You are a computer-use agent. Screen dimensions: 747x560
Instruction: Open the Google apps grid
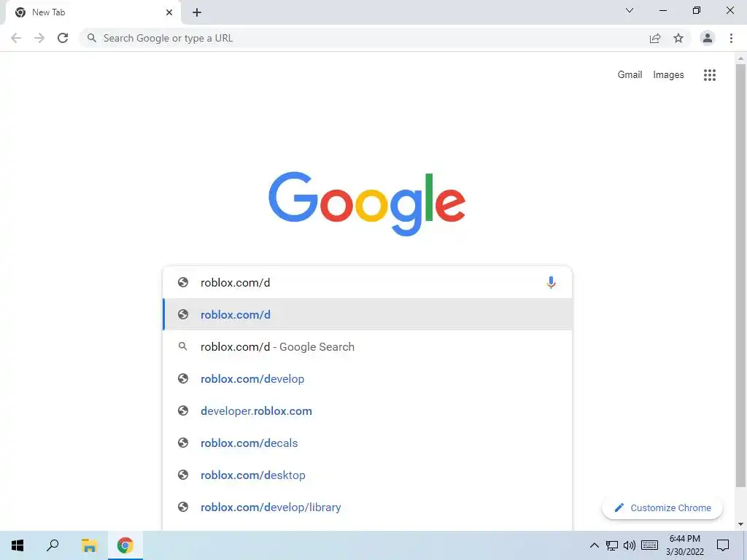(710, 75)
